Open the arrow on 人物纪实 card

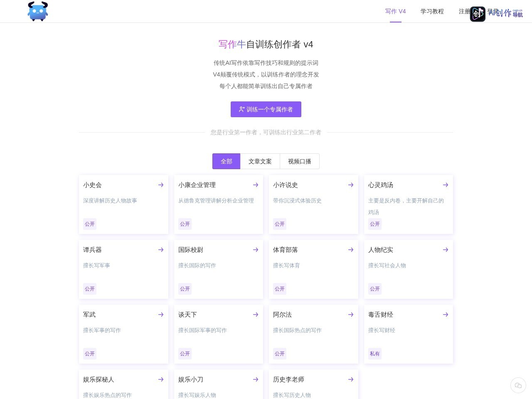(x=446, y=250)
